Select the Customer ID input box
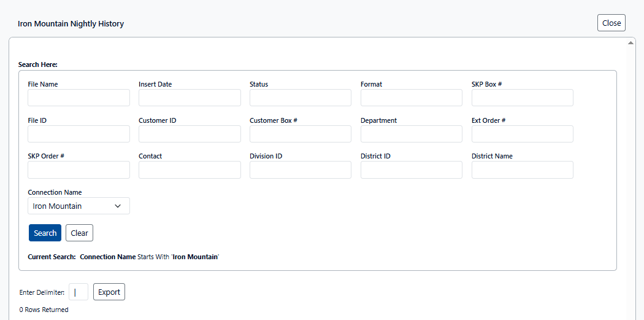This screenshot has height=320, width=644. point(190,134)
